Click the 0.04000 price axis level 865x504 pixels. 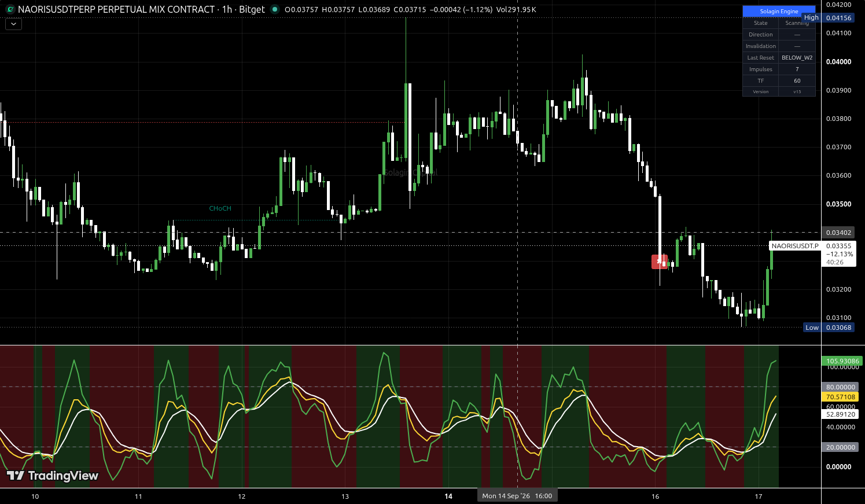point(838,62)
